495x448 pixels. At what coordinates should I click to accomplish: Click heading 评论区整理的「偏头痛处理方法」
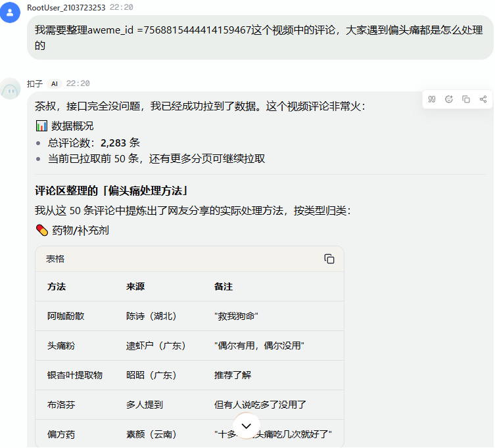[112, 191]
